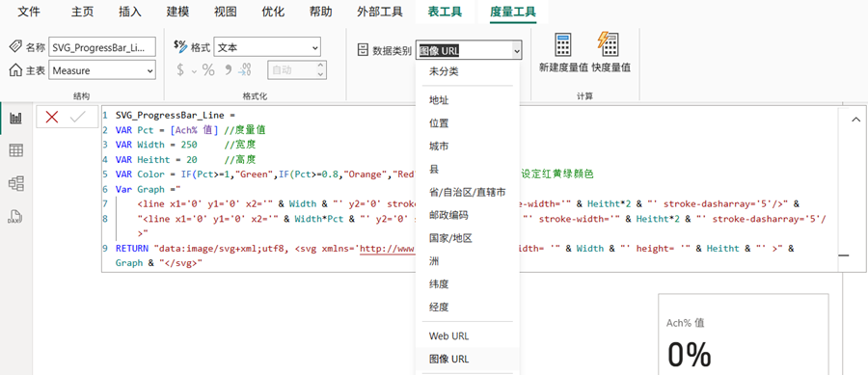Open the Table view sidebar icon
This screenshot has height=375, width=868.
point(16,150)
